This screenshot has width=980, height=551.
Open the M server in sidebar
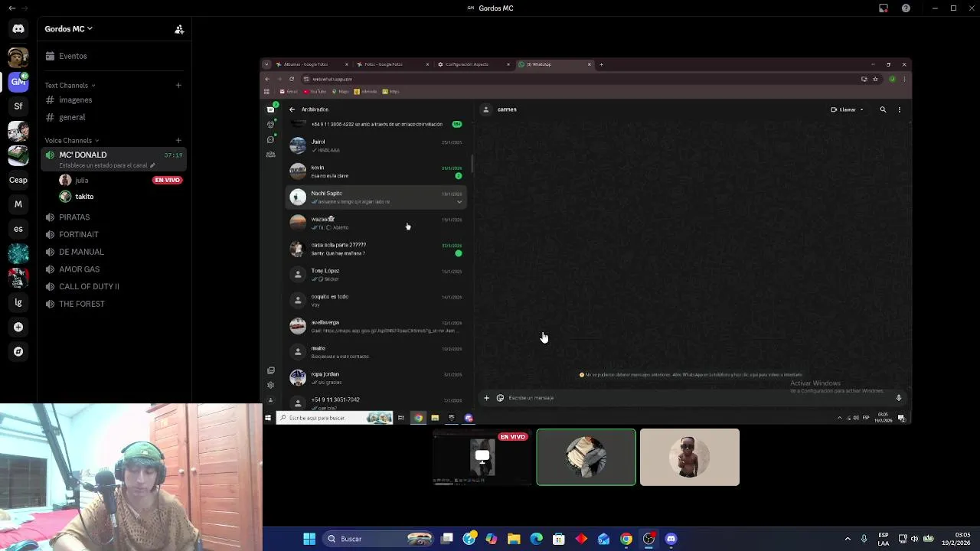coord(18,204)
